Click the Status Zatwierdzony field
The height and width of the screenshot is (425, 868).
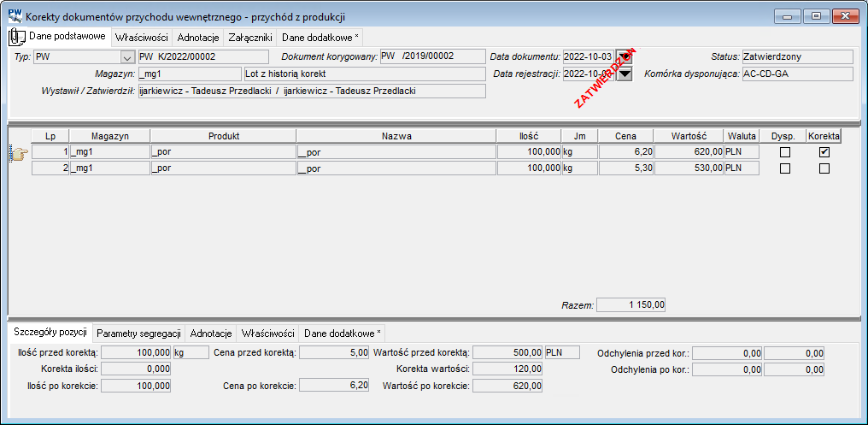(x=798, y=56)
